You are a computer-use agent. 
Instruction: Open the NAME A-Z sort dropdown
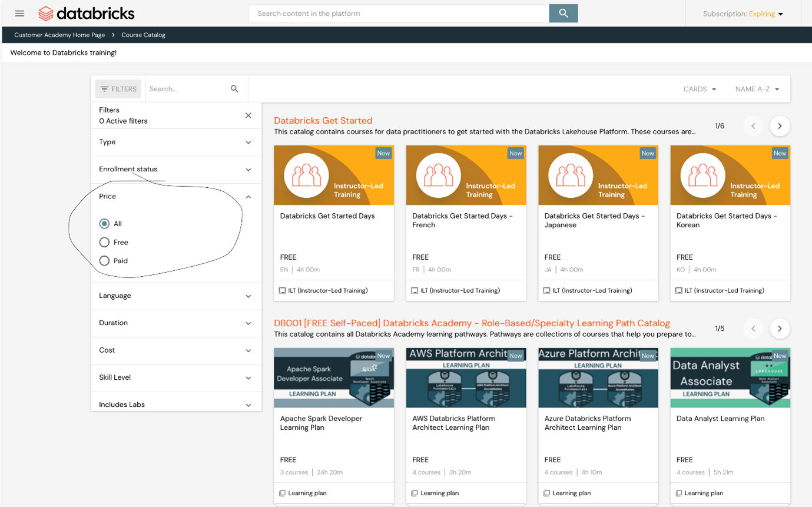coord(757,90)
